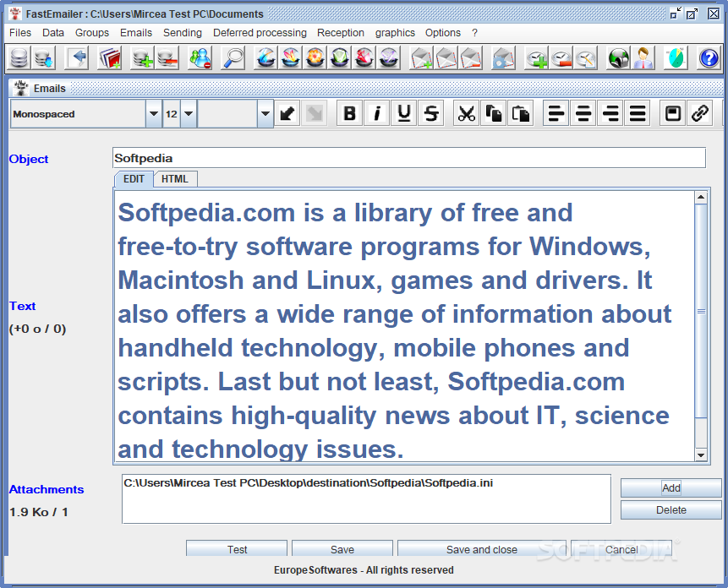This screenshot has width=728, height=588.
Task: Click the envelope with gear icon
Action: 503,58
